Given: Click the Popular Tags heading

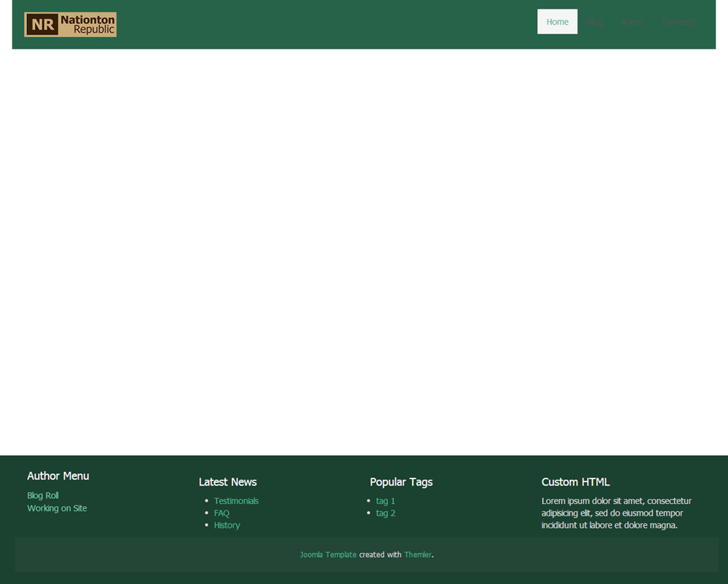Looking at the screenshot, I should (x=401, y=482).
